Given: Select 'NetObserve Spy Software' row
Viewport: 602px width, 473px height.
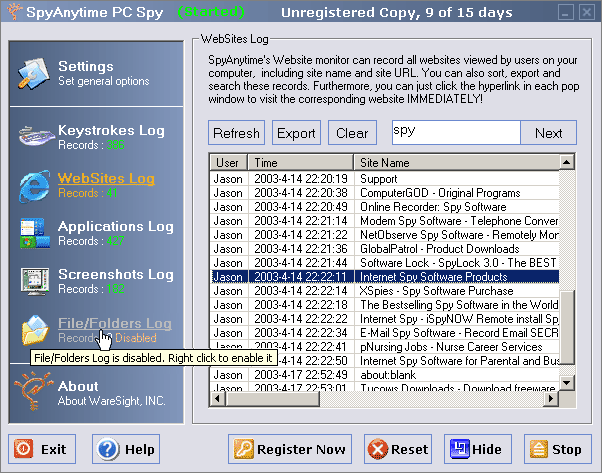Looking at the screenshot, I should (x=384, y=235).
